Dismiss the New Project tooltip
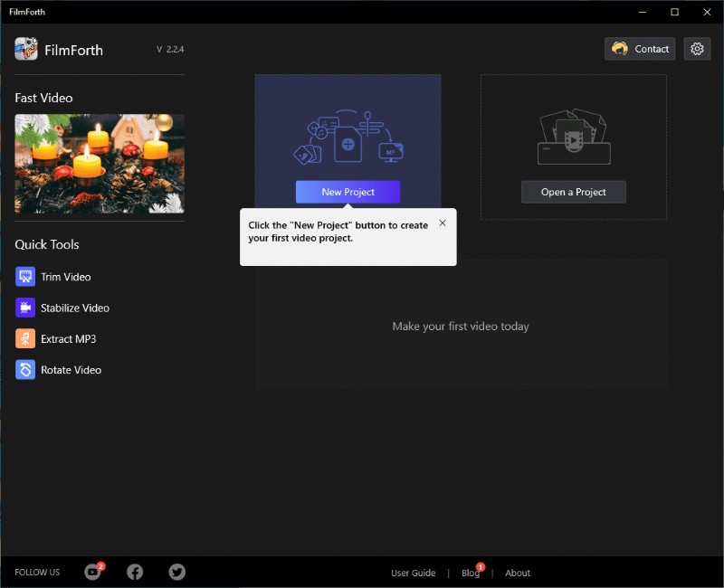Screen dimensions: 724x588 (442, 223)
